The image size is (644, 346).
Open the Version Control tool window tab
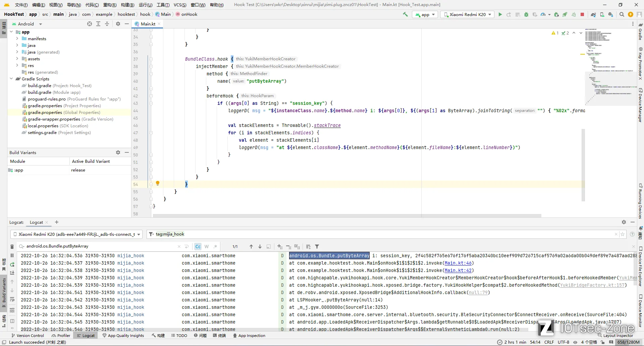pyautogui.click(x=28, y=335)
